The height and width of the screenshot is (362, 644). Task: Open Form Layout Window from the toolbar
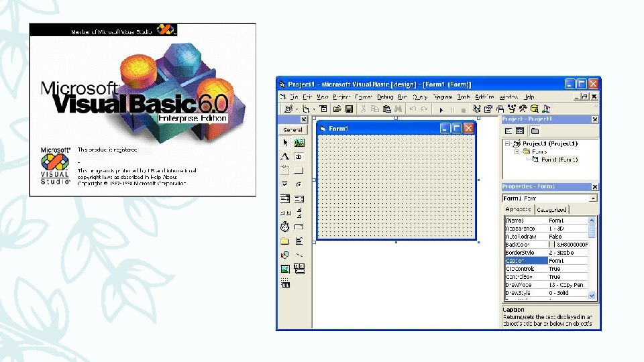tap(500, 109)
